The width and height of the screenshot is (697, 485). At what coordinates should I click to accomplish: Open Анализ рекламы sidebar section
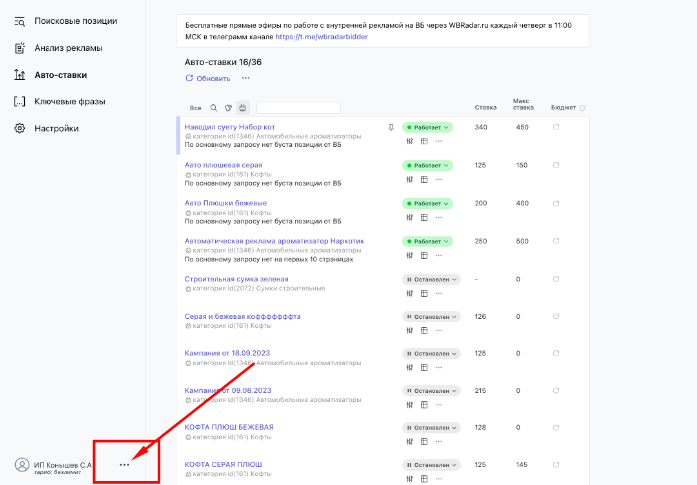click(68, 48)
